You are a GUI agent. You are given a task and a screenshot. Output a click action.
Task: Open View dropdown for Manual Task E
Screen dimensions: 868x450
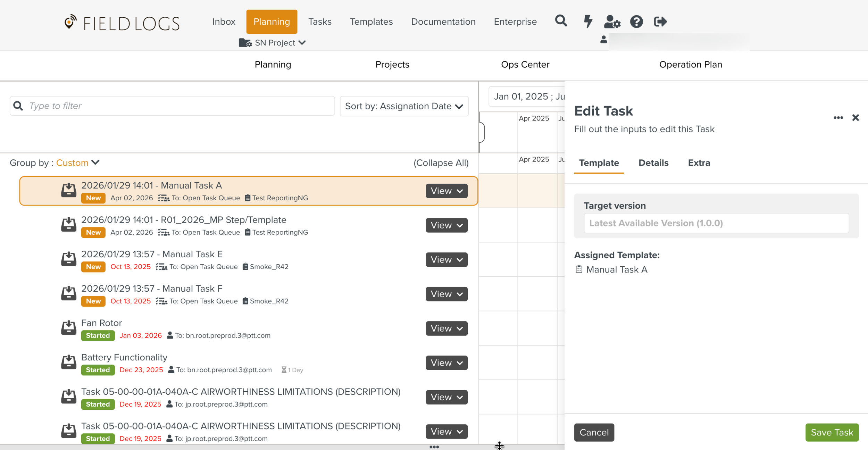point(446,260)
